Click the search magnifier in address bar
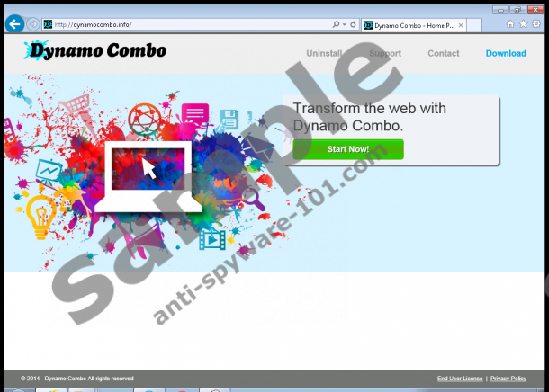Screen dimensions: 549x392 [336, 24]
